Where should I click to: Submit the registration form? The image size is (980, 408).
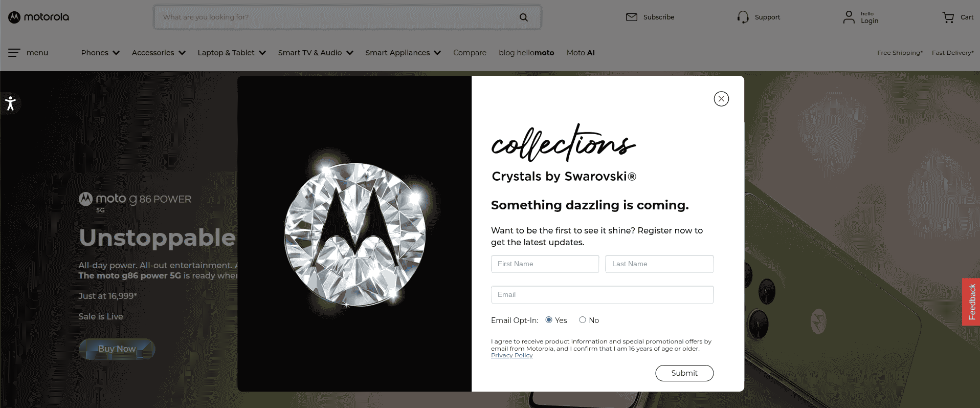point(684,373)
